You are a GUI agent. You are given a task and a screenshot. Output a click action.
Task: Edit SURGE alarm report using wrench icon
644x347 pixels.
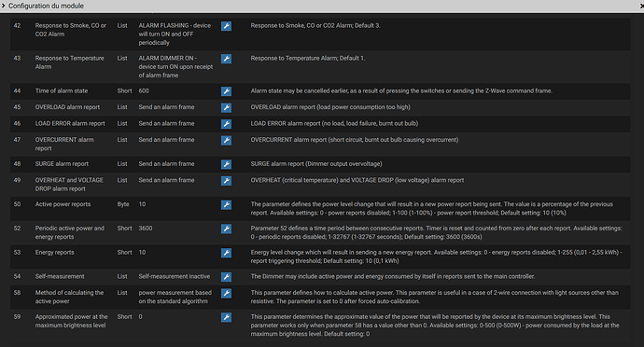[226, 165]
